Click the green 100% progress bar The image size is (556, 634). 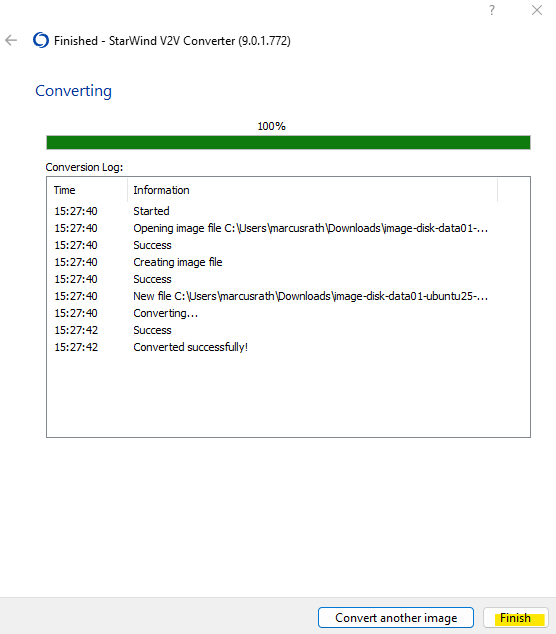click(288, 142)
